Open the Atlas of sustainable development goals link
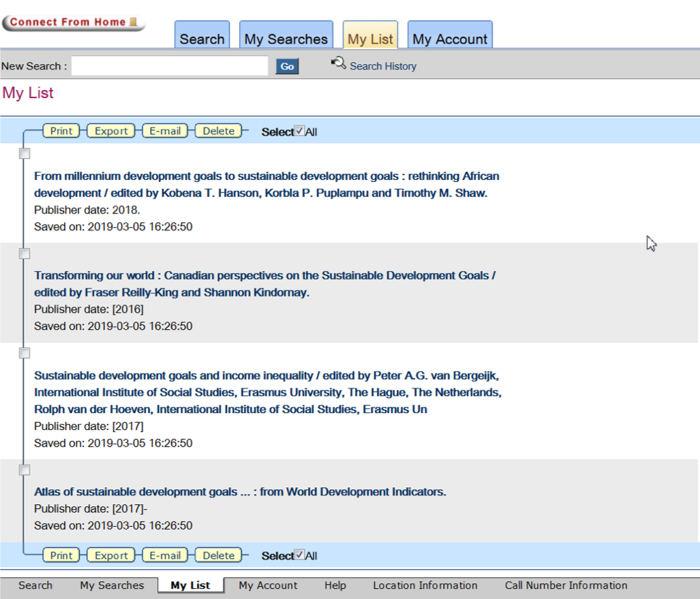700x599 pixels. pos(240,492)
